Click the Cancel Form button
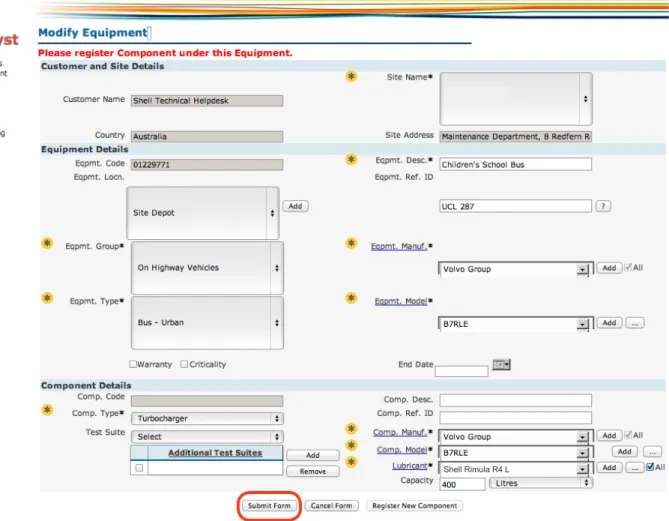 point(332,506)
